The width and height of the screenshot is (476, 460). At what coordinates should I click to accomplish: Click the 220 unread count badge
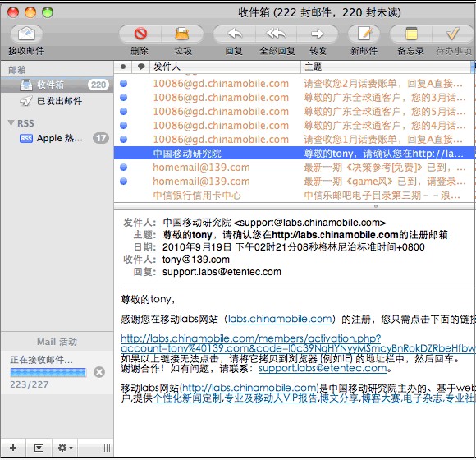[98, 85]
